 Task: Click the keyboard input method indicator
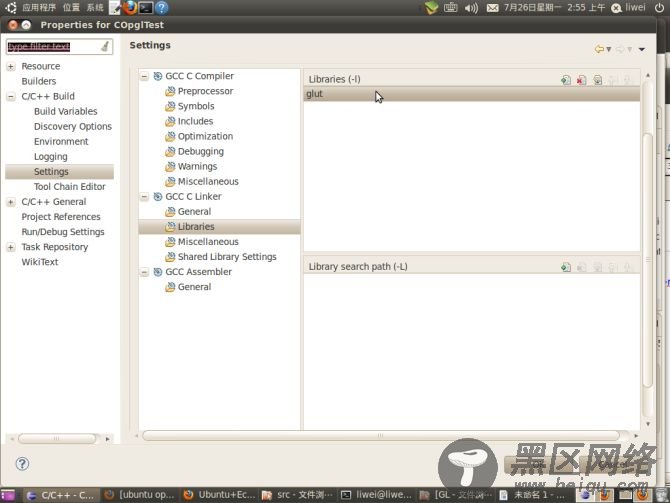[x=450, y=8]
